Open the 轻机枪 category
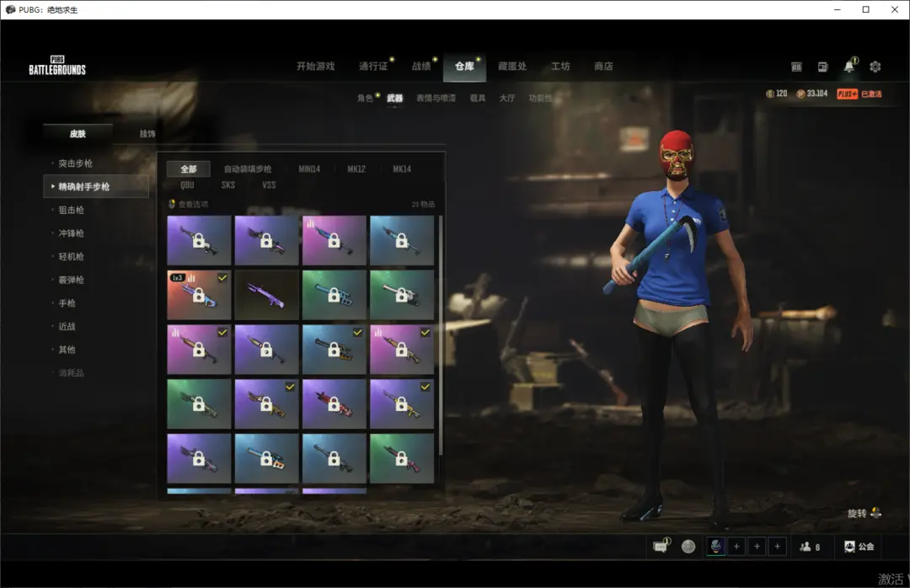The height and width of the screenshot is (588, 910). tap(72, 257)
